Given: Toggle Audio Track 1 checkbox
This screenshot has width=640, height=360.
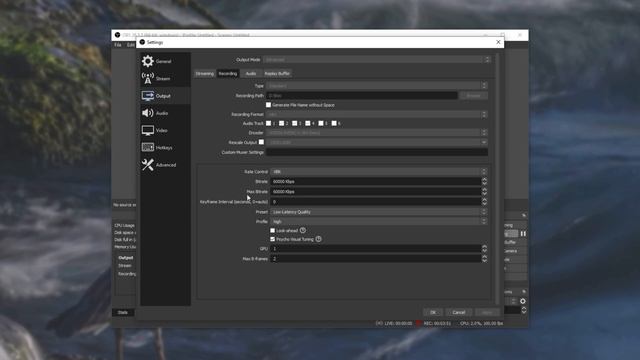Looking at the screenshot, I should 268,123.
